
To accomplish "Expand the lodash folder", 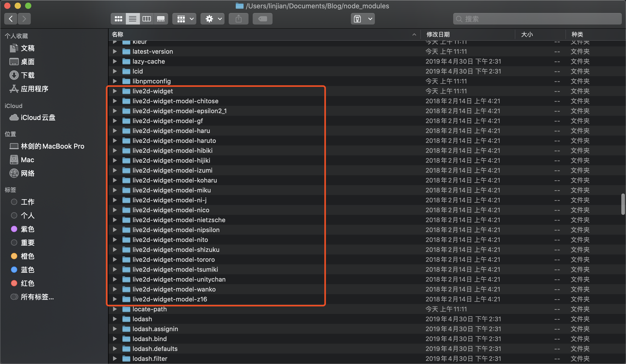I will coord(115,319).
